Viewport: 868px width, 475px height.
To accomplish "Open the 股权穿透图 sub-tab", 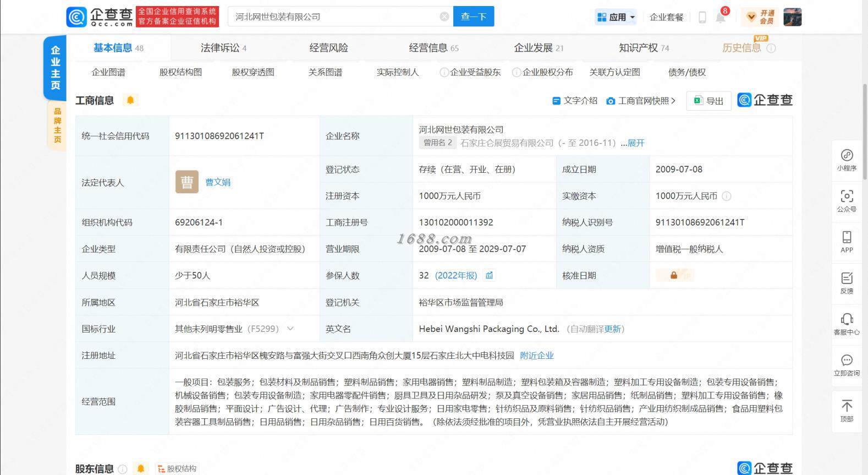I will coord(253,72).
